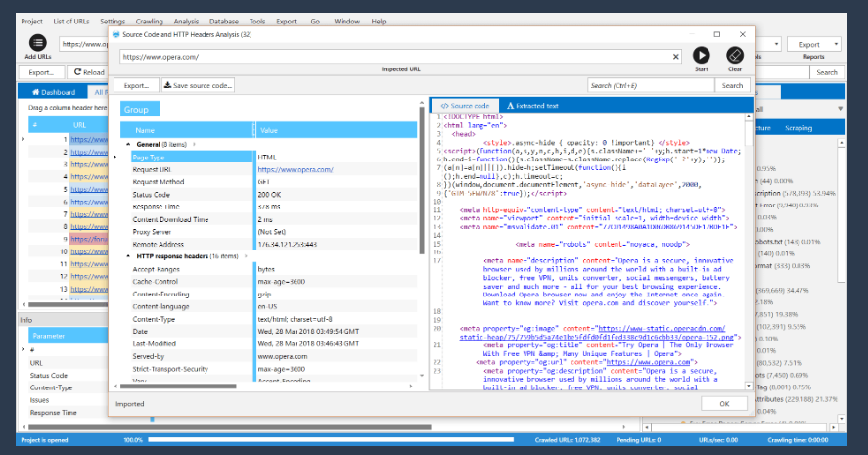Image resolution: width=868 pixels, height=455 pixels.
Task: Save source code to file
Action: [198, 85]
